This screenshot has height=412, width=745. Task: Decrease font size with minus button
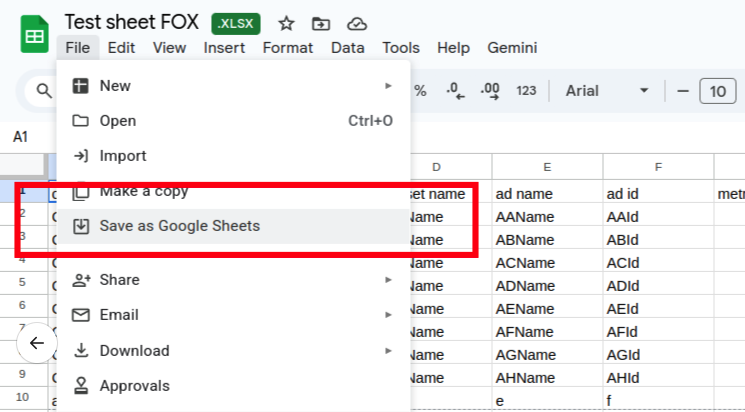point(684,91)
